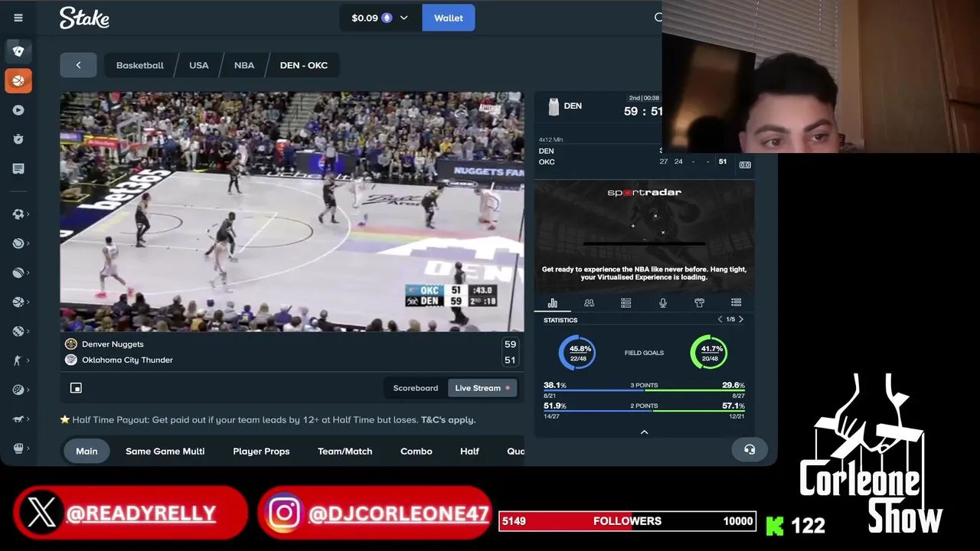This screenshot has width=980, height=551.
Task: Open live support headset chat
Action: (750, 450)
